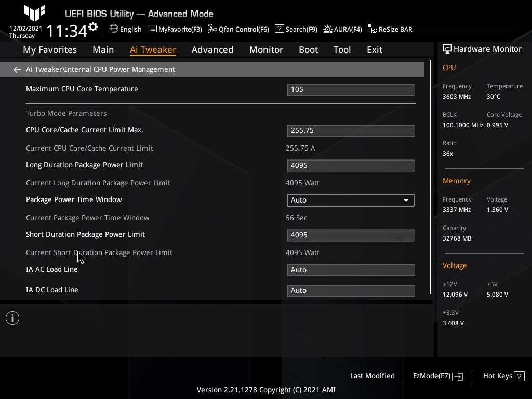Open the Boot tab

pyautogui.click(x=309, y=49)
